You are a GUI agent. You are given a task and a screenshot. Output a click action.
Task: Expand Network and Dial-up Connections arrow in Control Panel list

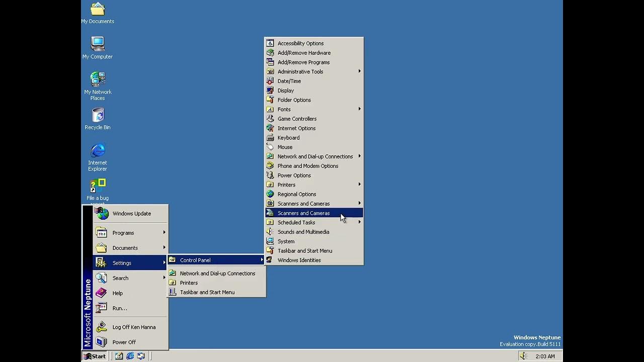pos(359,156)
